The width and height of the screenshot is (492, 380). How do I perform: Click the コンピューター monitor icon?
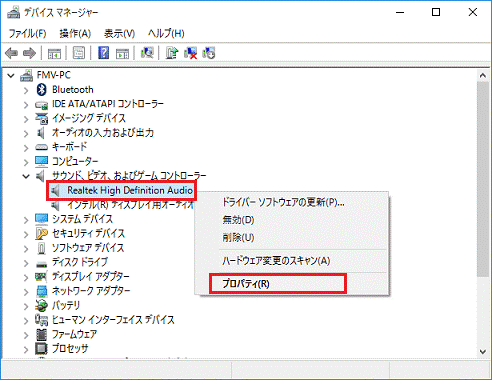pyautogui.click(x=41, y=162)
